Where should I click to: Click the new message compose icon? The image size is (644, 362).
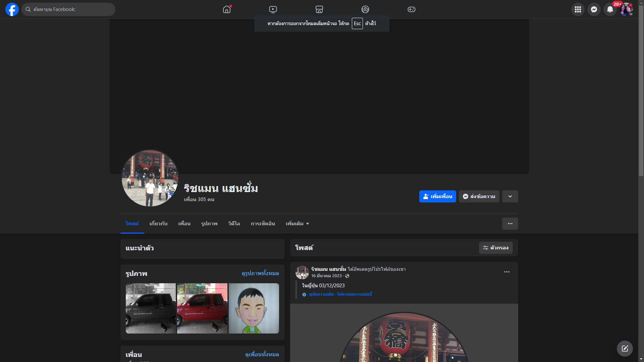coord(625,349)
